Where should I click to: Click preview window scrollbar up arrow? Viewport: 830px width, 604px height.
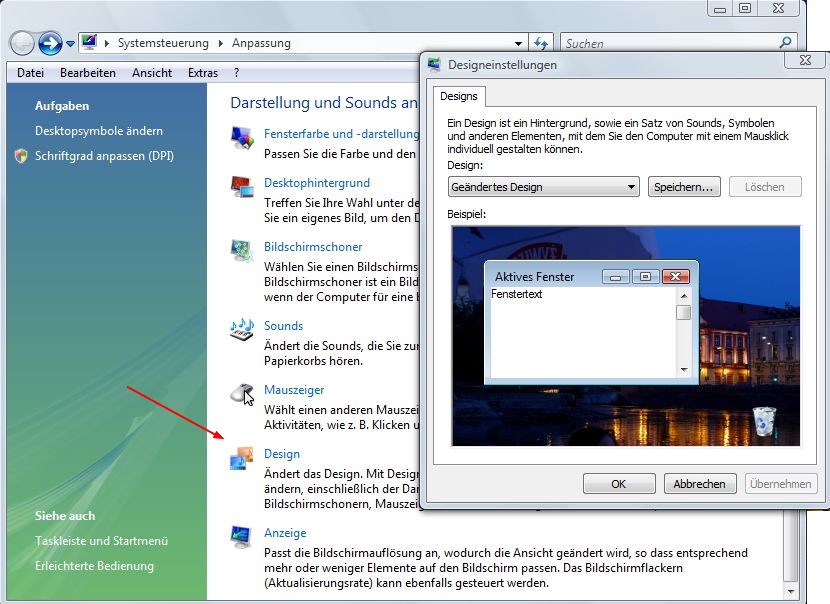tap(684, 296)
